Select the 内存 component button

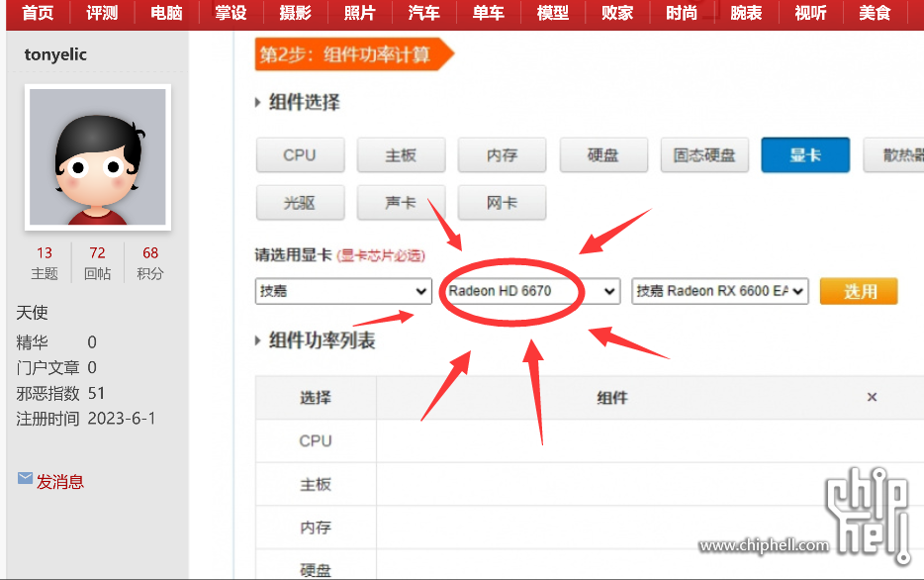pyautogui.click(x=503, y=155)
